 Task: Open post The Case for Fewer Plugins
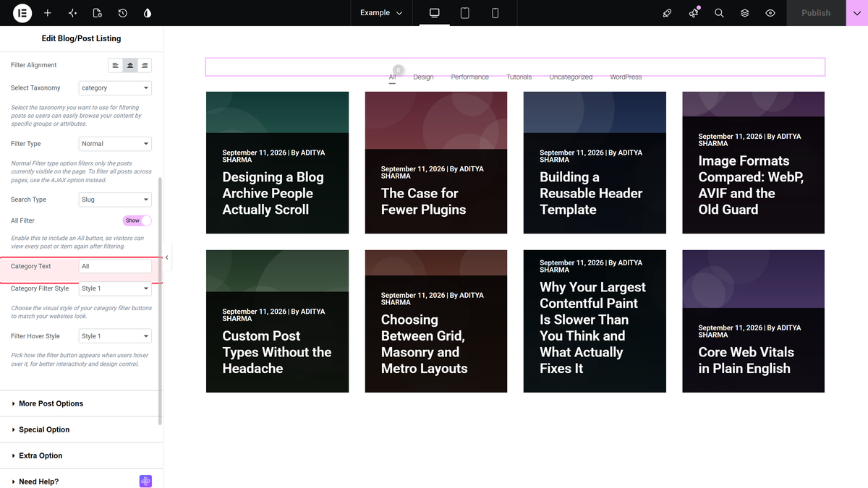pos(423,202)
